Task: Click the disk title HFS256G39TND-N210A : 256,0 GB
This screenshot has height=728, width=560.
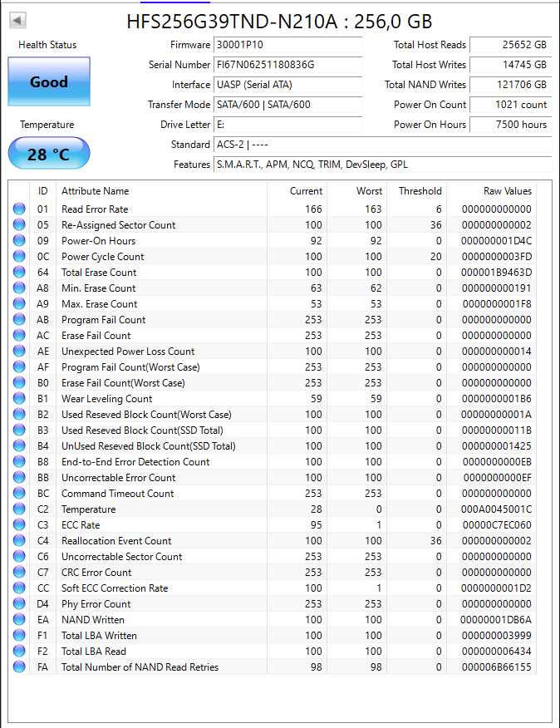Action: [x=279, y=22]
